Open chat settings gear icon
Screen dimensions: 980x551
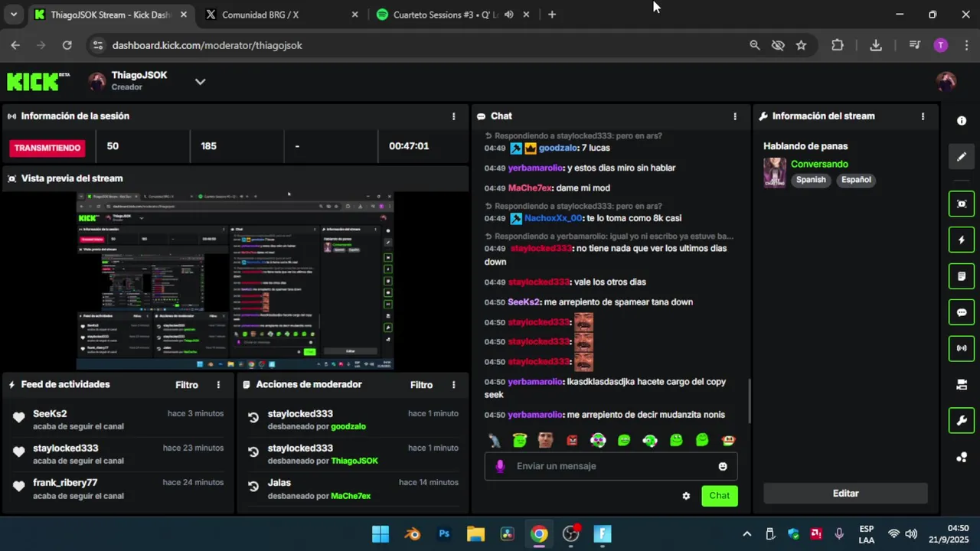point(686,496)
